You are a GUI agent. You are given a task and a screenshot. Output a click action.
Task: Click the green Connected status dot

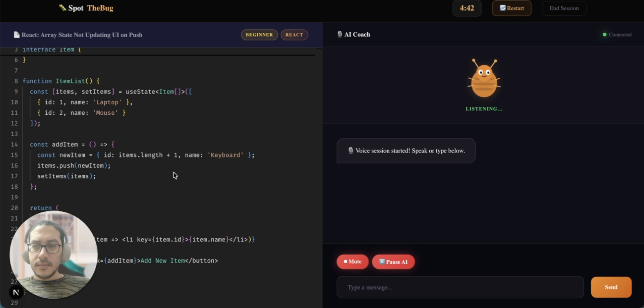[x=604, y=35]
